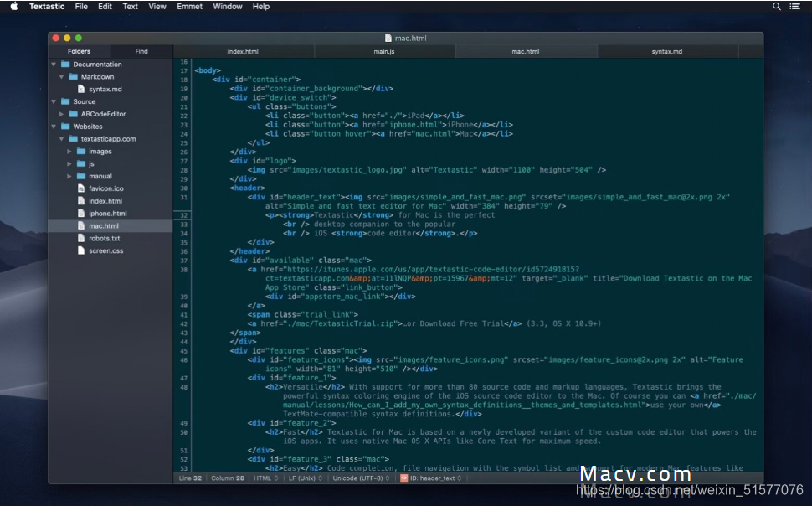Click the js folder icon
This screenshot has height=506, width=812.
tap(81, 164)
